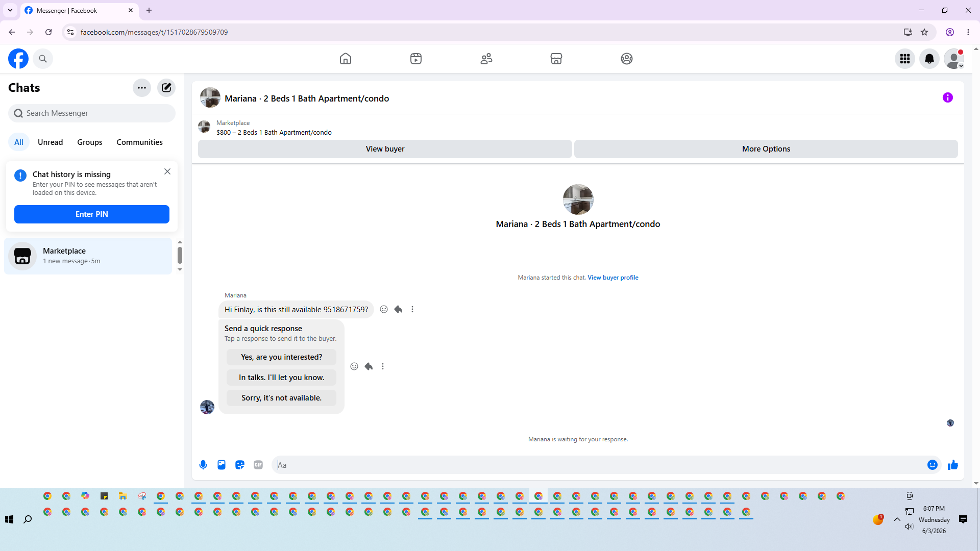Open the Facebook logo home link
The image size is (980, 551).
click(18, 59)
